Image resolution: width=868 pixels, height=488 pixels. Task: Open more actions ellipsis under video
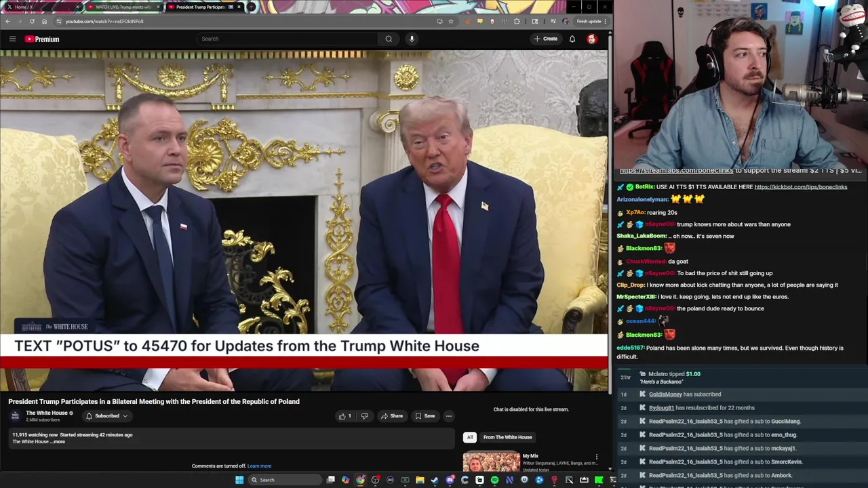coord(448,416)
